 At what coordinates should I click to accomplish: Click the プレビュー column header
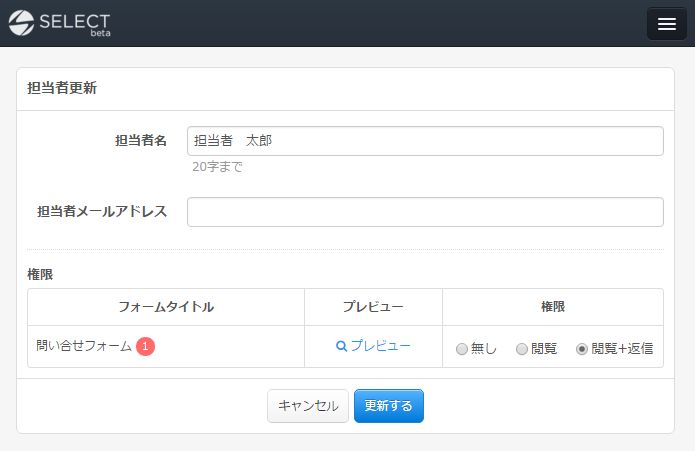pos(373,307)
